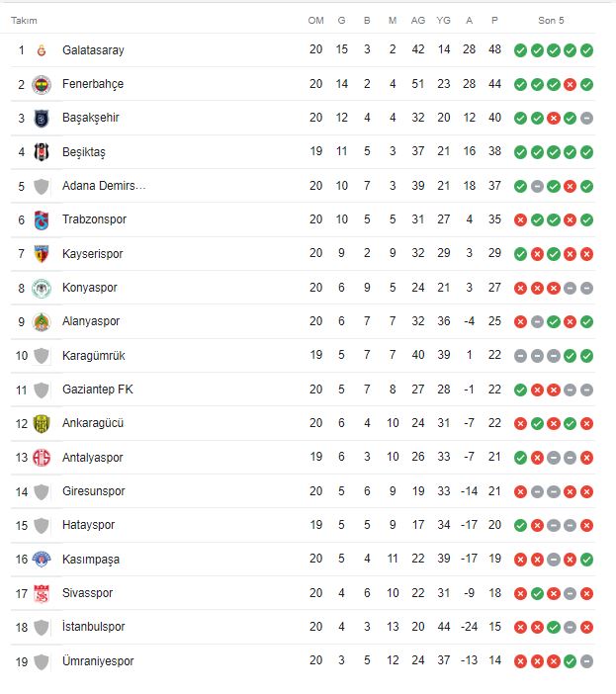Click Ümraniyespor's green win form icon

pyautogui.click(x=571, y=660)
